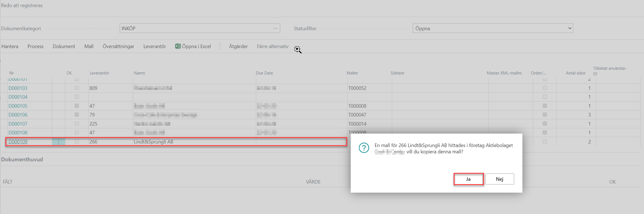Toggle the Order checkbox for row D000106
The height and width of the screenshot is (214, 644).
545,115
